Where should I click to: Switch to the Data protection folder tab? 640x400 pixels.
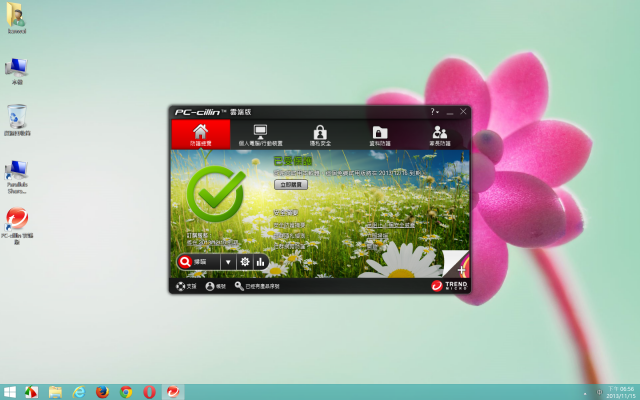(380, 135)
